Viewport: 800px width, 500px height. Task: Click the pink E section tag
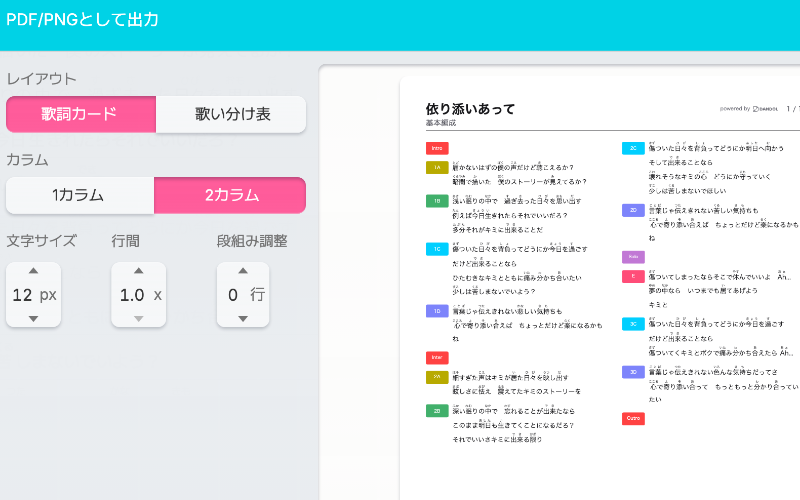(633, 277)
